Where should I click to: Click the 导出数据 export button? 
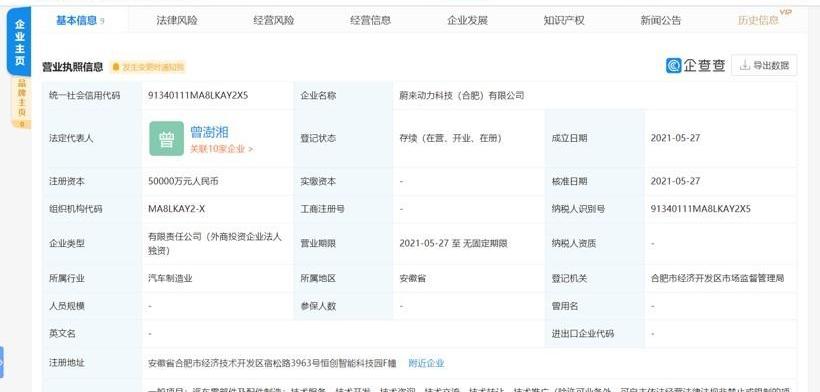[764, 65]
